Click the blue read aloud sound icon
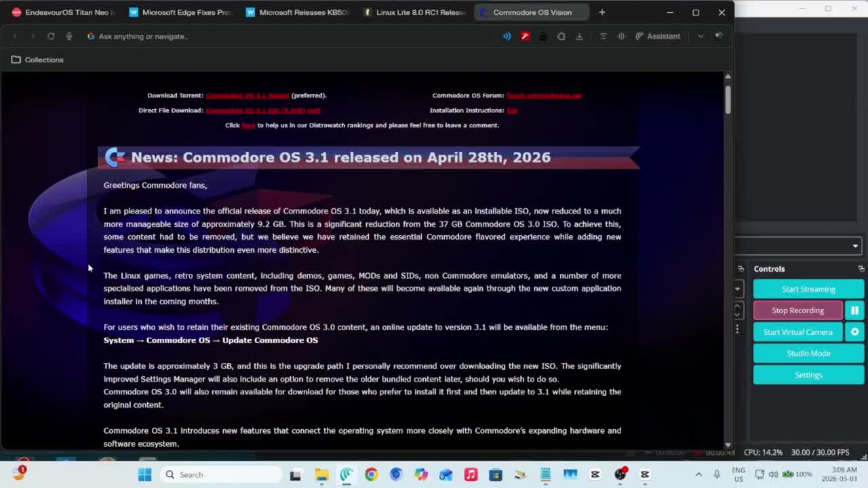This screenshot has width=868, height=488. tap(507, 36)
